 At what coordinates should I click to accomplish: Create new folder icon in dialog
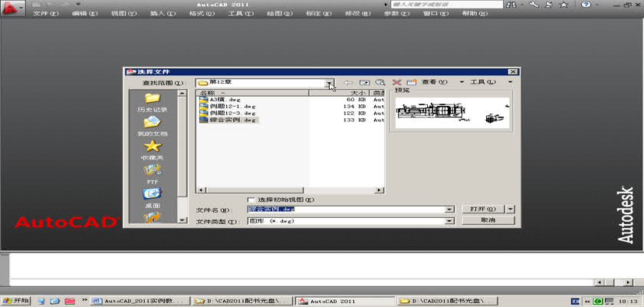[x=412, y=83]
